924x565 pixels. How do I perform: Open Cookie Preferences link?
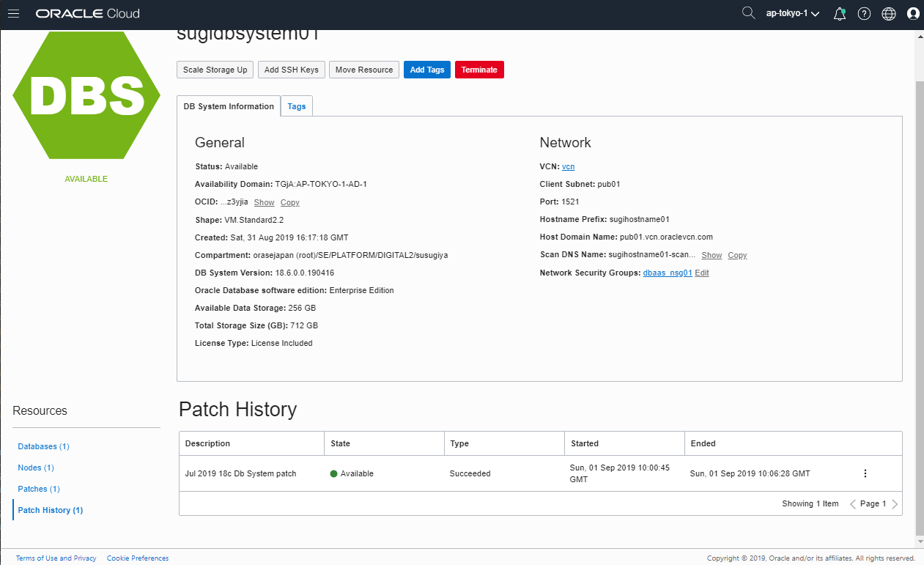pos(138,558)
